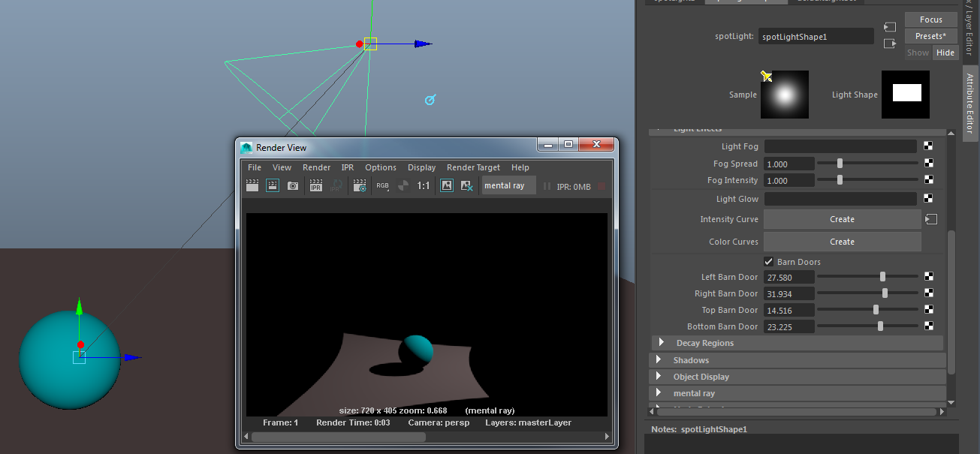Screen dimensions: 980x454
Task: Start IPR render with the IPR clapperboard icon
Action: (x=316, y=185)
